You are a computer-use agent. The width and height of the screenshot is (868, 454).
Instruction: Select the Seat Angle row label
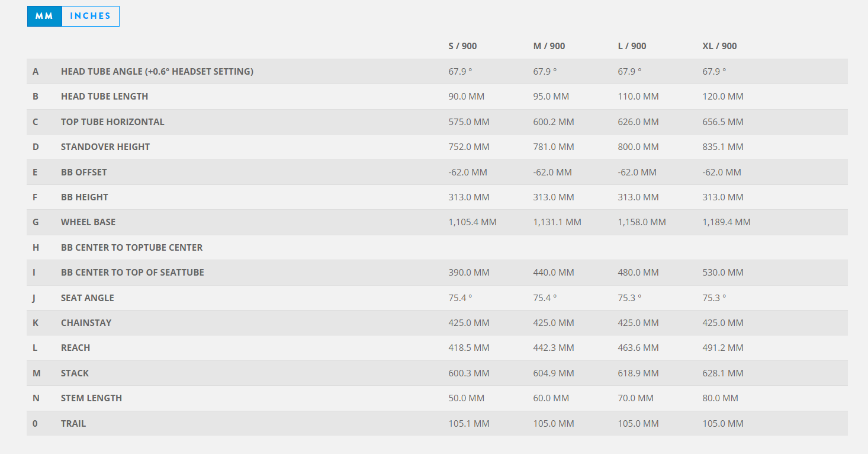[x=87, y=298]
